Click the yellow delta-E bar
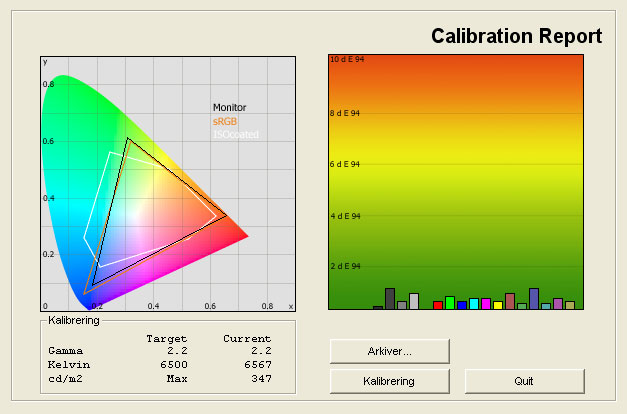 [x=498, y=305]
